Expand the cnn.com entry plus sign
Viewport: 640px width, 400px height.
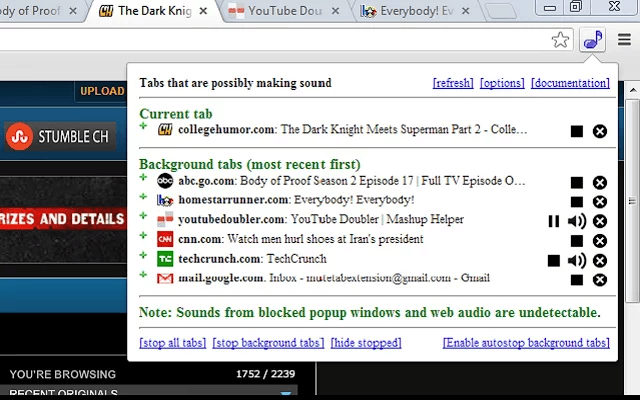(144, 236)
